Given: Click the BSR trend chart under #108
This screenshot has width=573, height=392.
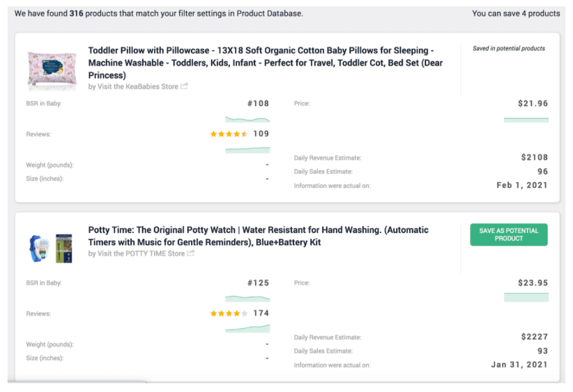Looking at the screenshot, I should [x=248, y=119].
